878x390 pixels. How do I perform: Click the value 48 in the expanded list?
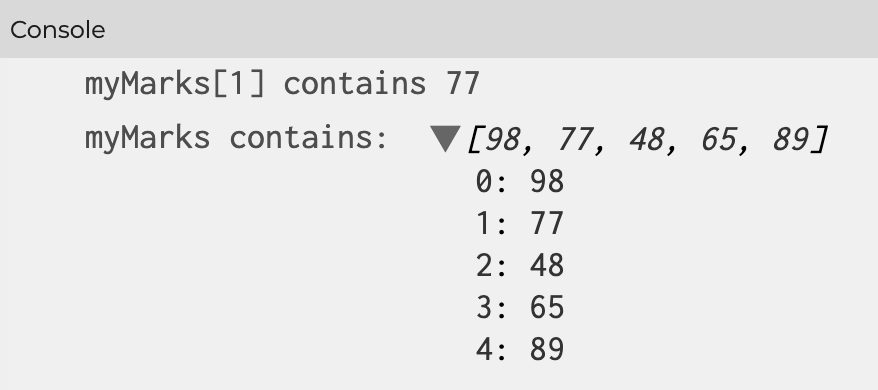click(547, 265)
